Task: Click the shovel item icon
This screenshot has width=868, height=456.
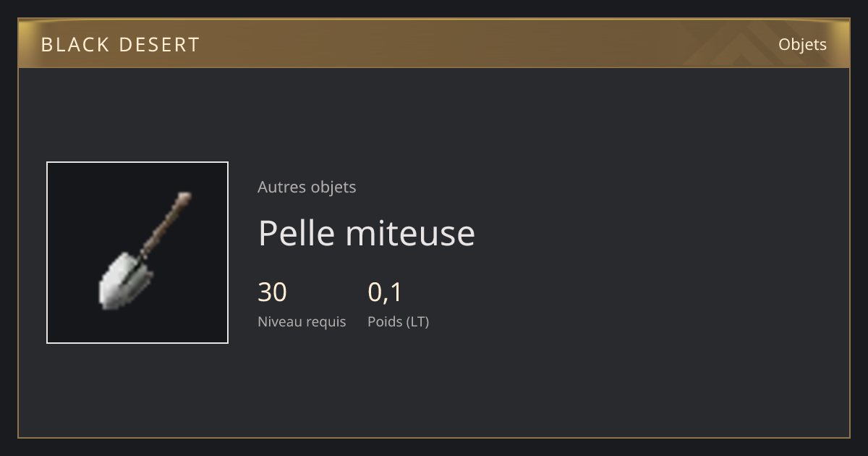Action: coord(144,250)
